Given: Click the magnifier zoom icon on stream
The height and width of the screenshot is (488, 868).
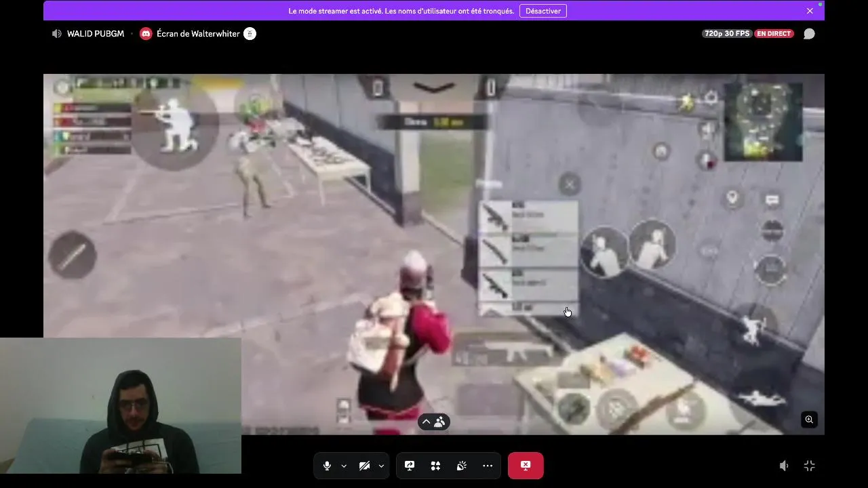Looking at the screenshot, I should [809, 420].
